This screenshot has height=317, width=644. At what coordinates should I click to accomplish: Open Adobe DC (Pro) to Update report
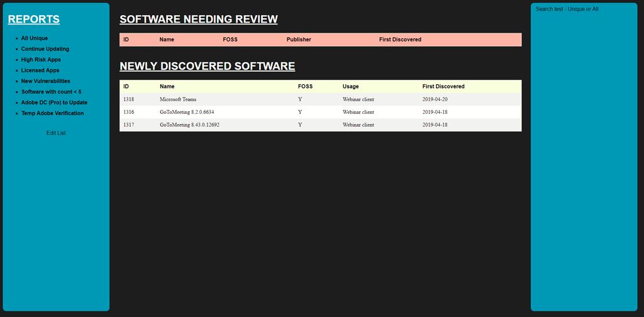coord(54,103)
